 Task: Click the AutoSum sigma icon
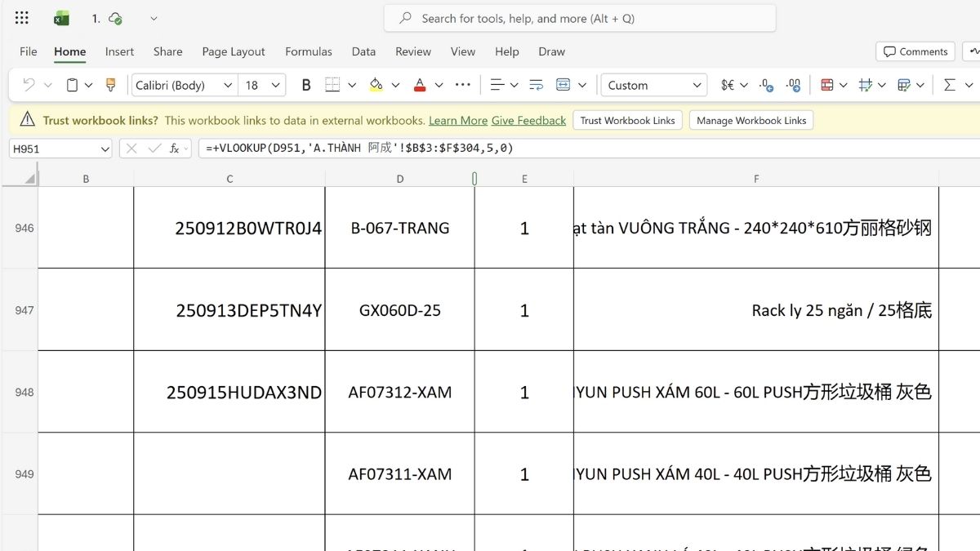pos(949,84)
